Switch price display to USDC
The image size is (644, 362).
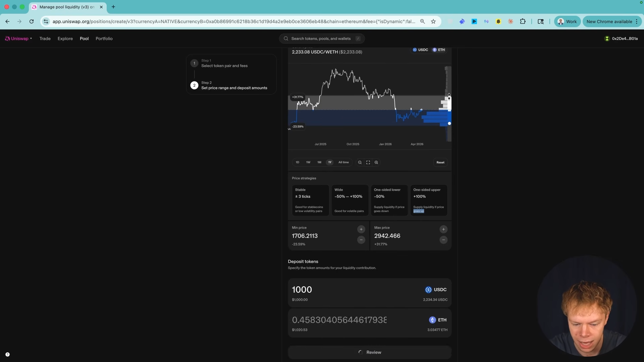[420, 50]
